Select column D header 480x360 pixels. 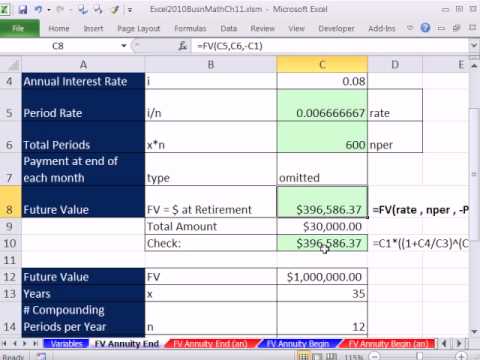395,64
